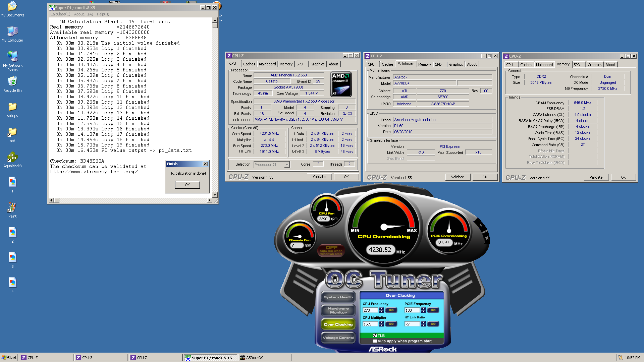Open Calculate menu in Super PI
Image resolution: width=644 pixels, height=362 pixels.
pos(60,14)
